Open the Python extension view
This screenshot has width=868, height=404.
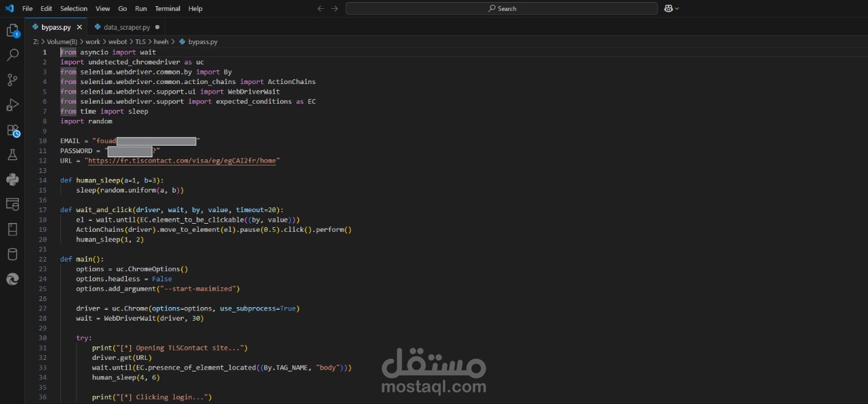pyautogui.click(x=12, y=180)
